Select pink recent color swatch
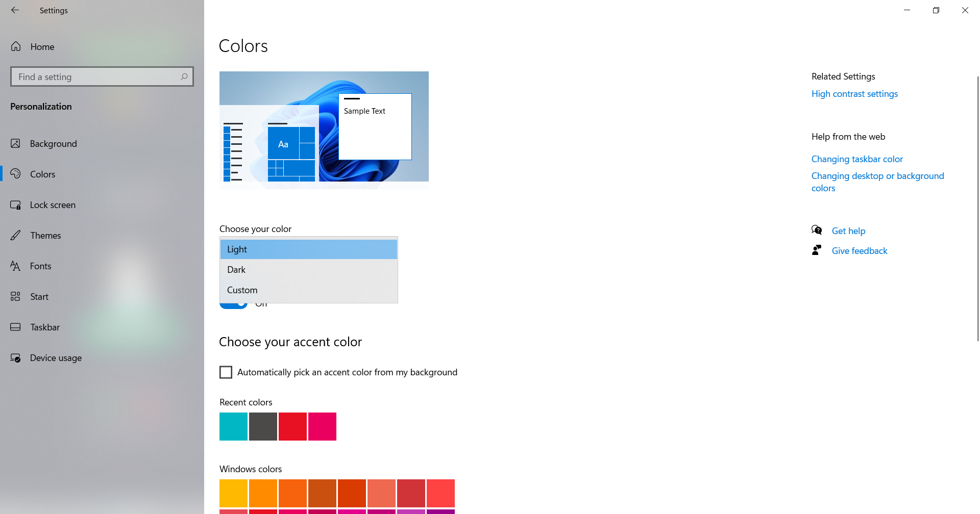980x514 pixels. tap(322, 426)
